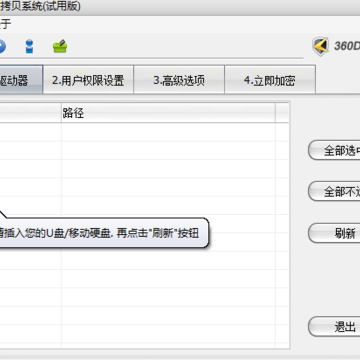
Task: Click the blue user figure toolbar icon
Action: [x=30, y=46]
